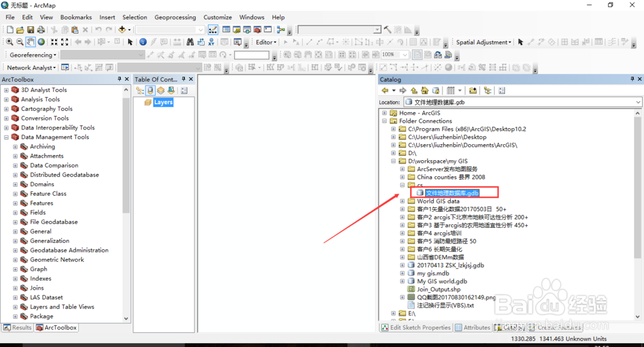
Task: Switch to the Results tab
Action: click(17, 327)
